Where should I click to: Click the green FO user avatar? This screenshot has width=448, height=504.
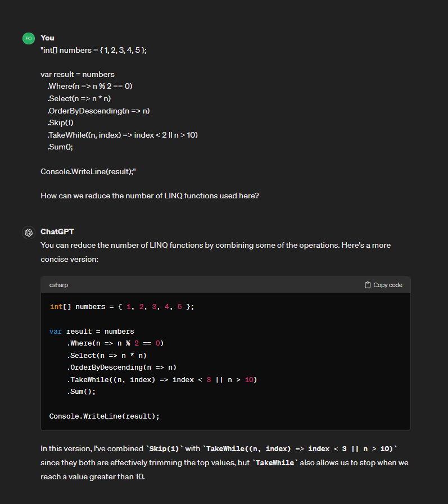pos(28,38)
